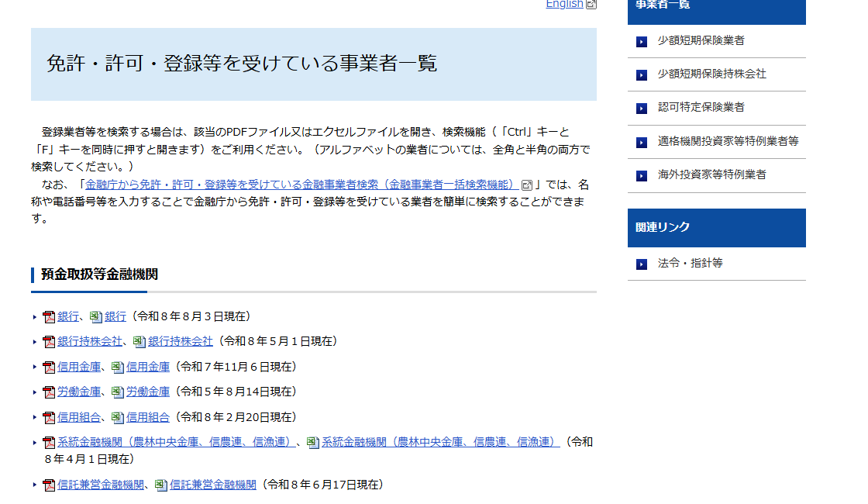868x504 pixels.
Task: Click external link icon after 金融事業者一括検索機能
Action: click(527, 185)
